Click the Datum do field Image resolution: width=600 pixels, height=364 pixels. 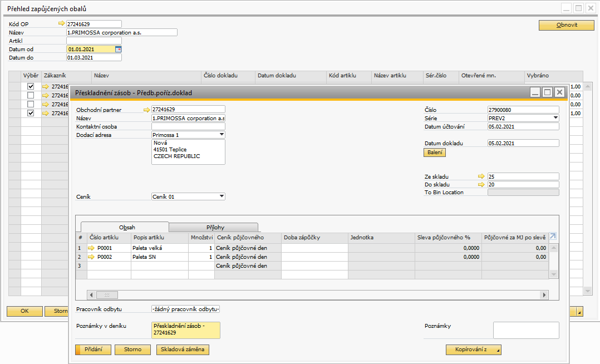pyautogui.click(x=94, y=57)
